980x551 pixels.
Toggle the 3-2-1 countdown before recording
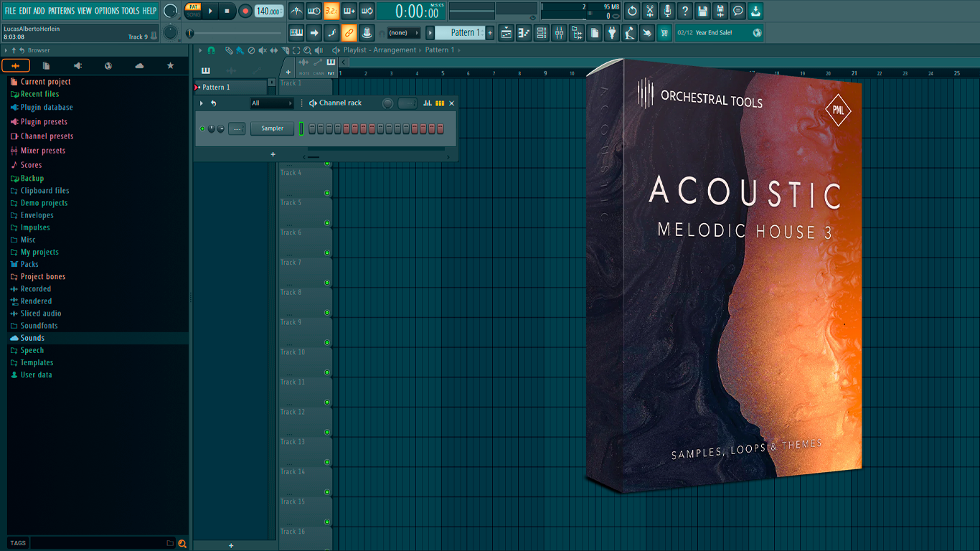click(x=331, y=11)
